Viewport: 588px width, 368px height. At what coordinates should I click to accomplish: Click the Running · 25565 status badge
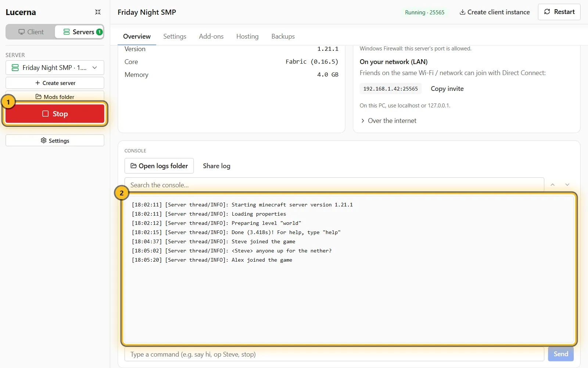click(424, 13)
